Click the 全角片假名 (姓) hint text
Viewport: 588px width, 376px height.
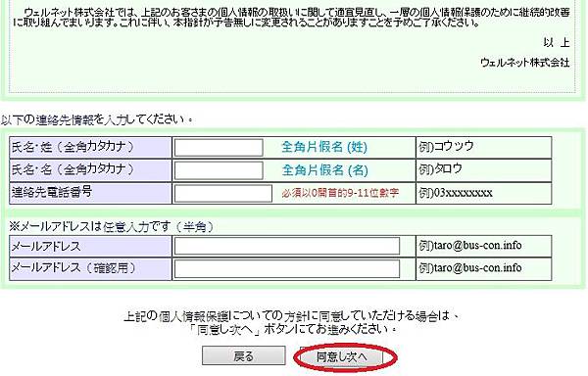pyautogui.click(x=324, y=147)
